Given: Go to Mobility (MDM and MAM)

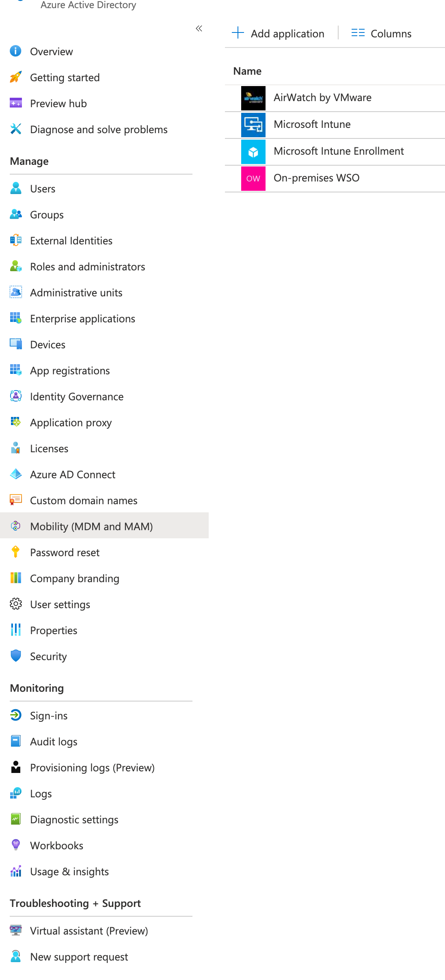Looking at the screenshot, I should [91, 527].
